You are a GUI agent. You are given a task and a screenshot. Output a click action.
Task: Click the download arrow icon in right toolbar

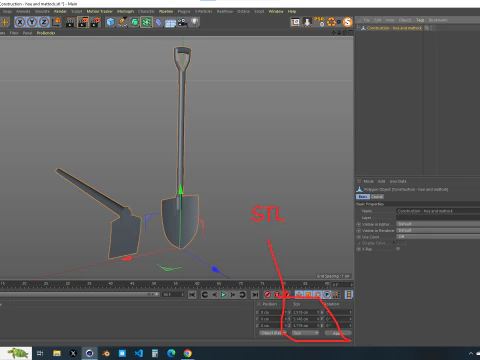307,22
